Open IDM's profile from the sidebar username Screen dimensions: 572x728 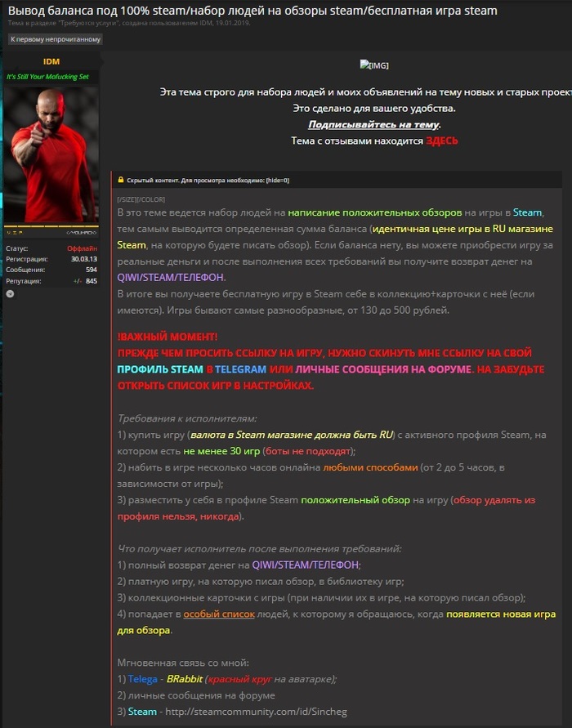tap(51, 61)
